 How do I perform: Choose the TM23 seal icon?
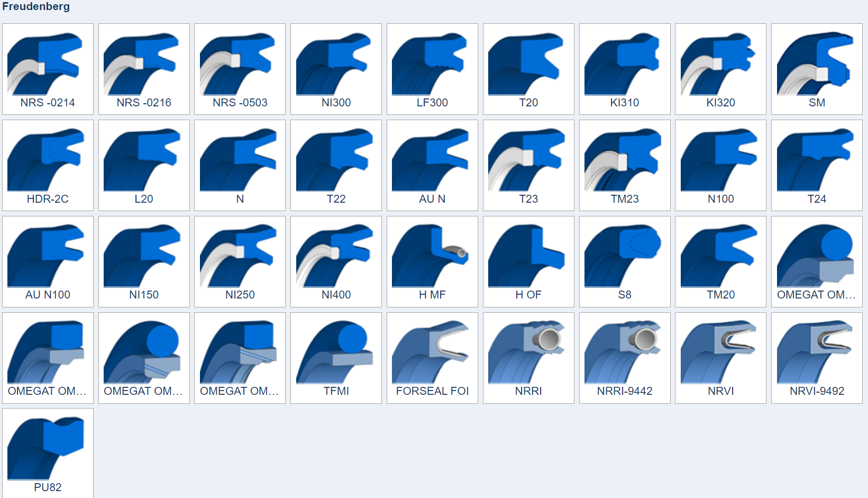625,165
